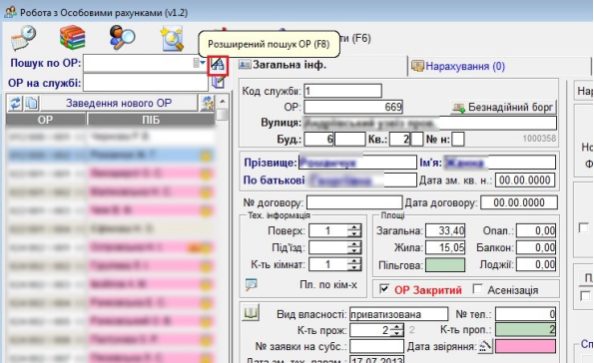Click the Жила area field 15,05
594x363 pixels.
(445, 247)
